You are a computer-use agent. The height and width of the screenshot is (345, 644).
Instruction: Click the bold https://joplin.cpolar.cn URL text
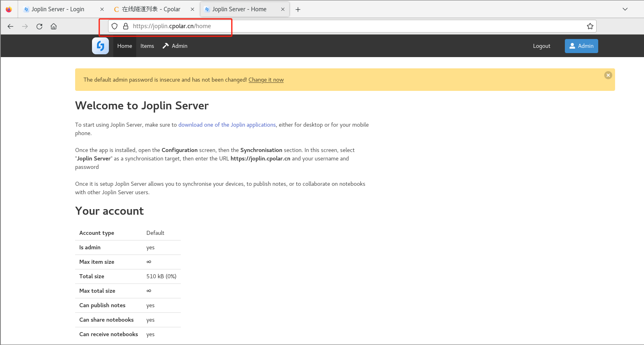[x=260, y=158]
